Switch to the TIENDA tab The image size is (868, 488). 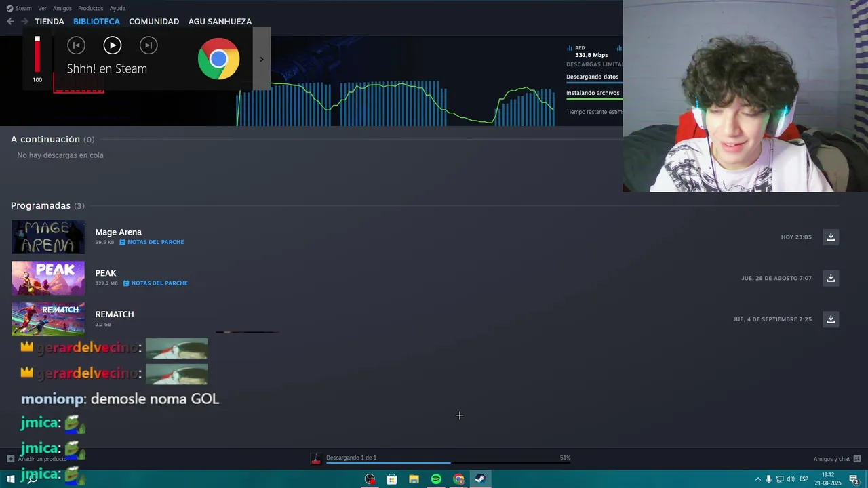click(50, 22)
